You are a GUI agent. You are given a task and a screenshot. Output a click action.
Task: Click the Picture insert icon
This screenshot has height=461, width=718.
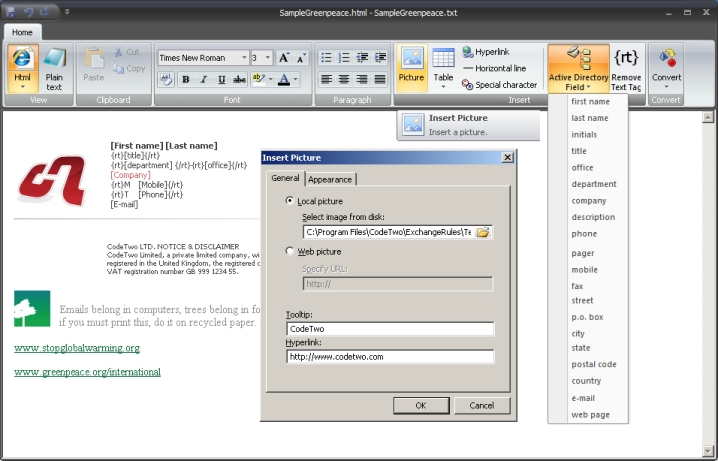411,66
